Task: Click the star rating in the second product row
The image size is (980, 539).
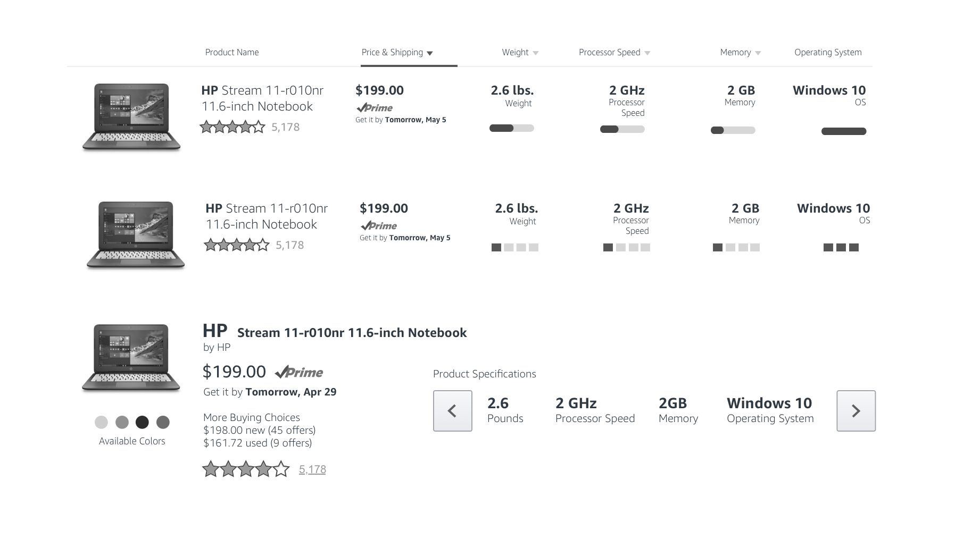Action: tap(236, 245)
